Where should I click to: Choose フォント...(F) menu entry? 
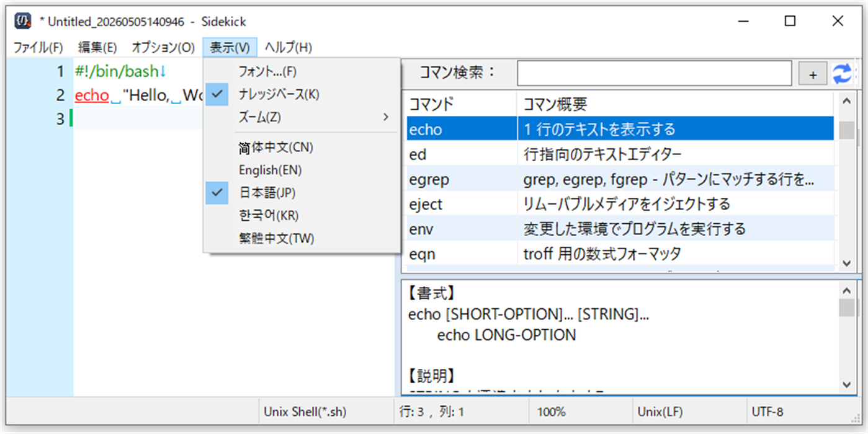click(302, 72)
